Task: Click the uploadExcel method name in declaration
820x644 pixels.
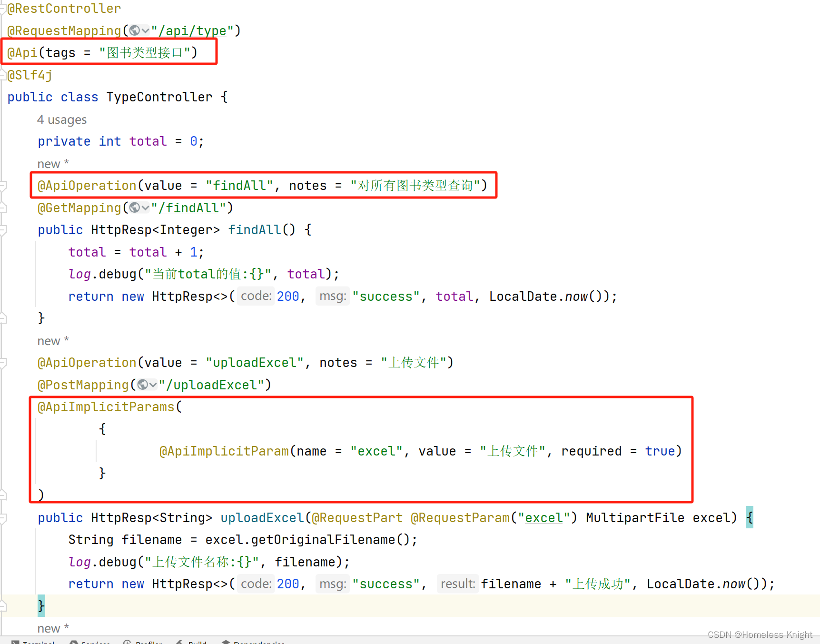Action: pos(262,518)
